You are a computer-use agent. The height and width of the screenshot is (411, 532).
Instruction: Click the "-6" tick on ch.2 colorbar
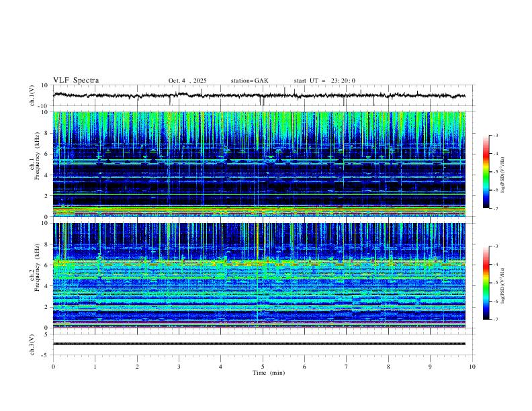[x=496, y=301]
